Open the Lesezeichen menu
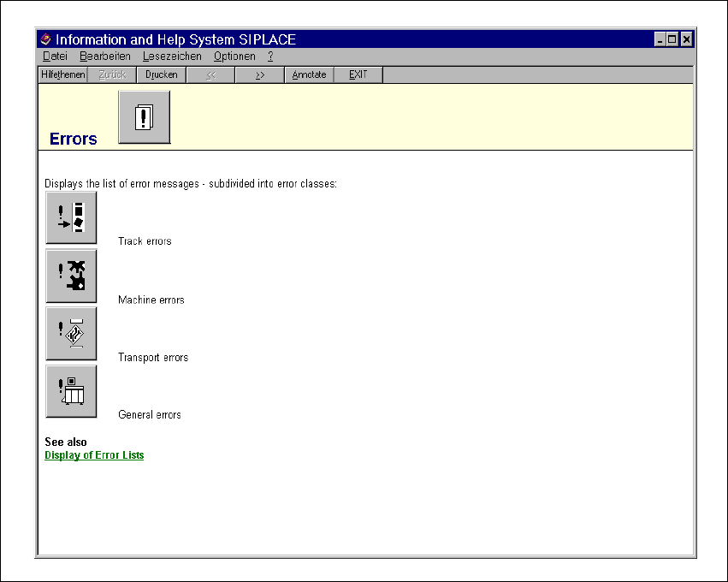 [173, 56]
